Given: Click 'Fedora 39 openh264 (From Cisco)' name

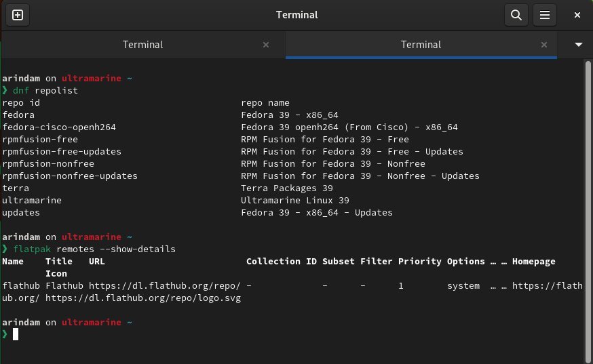Looking at the screenshot, I should (324, 127).
